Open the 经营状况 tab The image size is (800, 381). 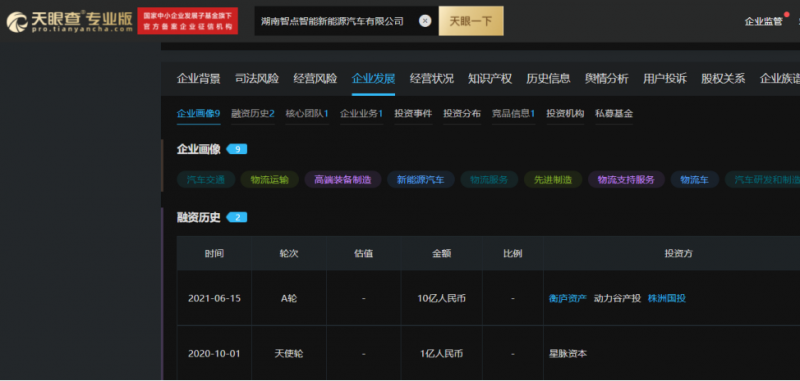432,79
